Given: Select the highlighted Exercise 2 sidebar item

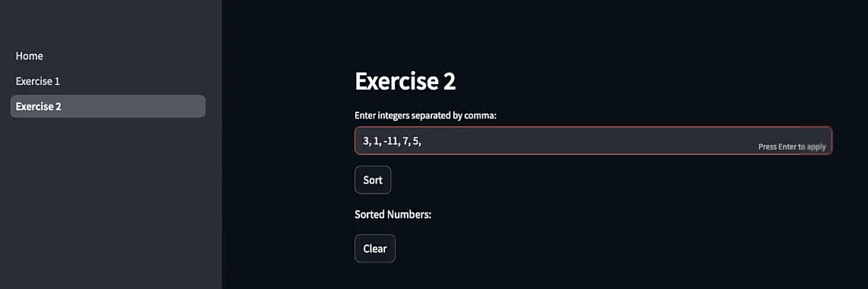Looking at the screenshot, I should click(108, 106).
